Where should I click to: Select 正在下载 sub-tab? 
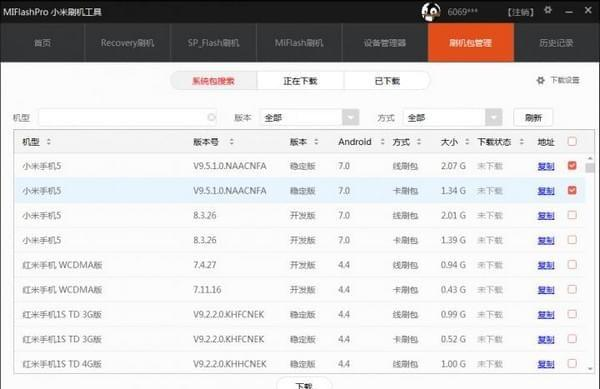pyautogui.click(x=300, y=81)
